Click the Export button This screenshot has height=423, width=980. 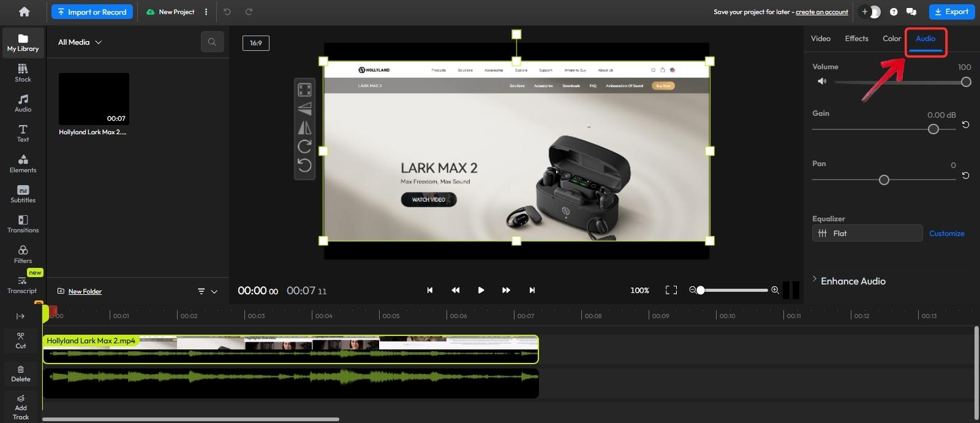tap(952, 12)
